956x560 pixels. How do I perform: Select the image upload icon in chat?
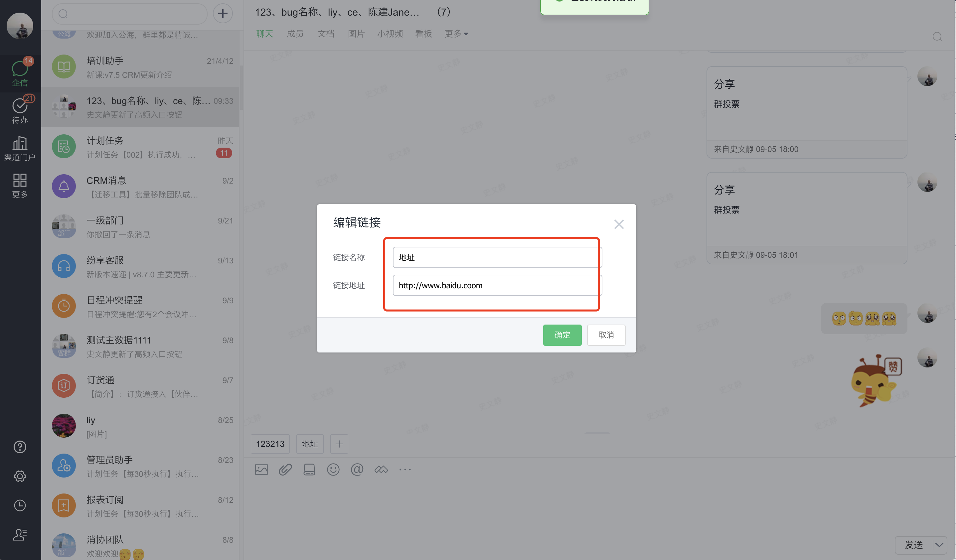point(261,470)
